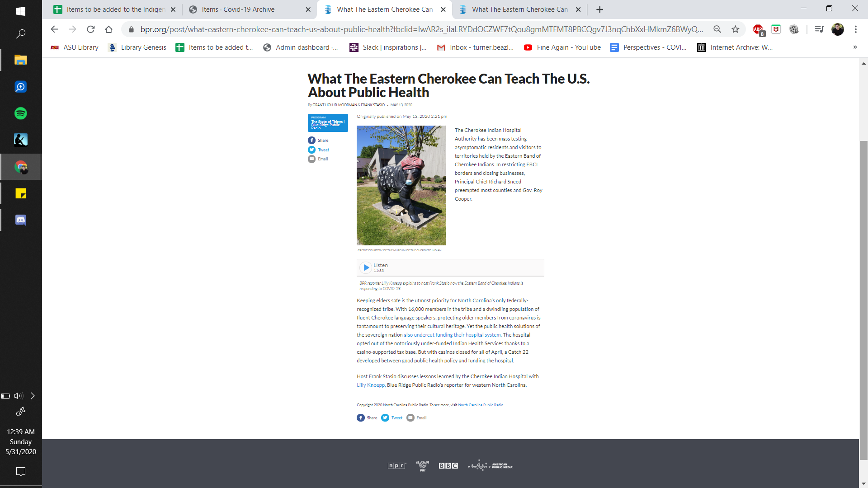Reload the page

click(90, 29)
